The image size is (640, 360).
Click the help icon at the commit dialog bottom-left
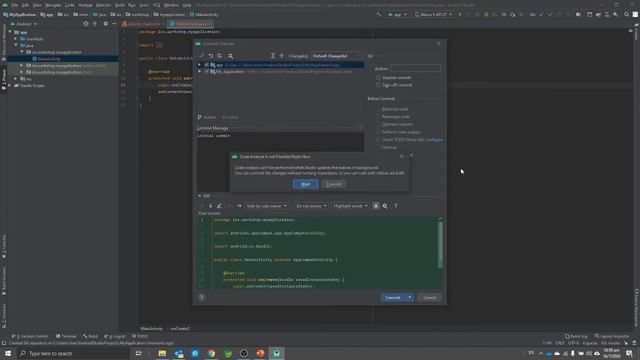pyautogui.click(x=202, y=298)
